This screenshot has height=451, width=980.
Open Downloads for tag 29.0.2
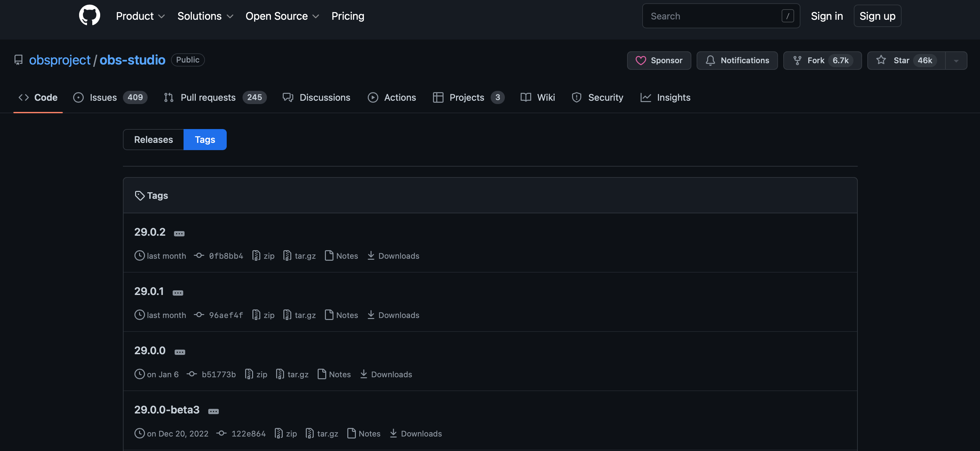point(393,256)
